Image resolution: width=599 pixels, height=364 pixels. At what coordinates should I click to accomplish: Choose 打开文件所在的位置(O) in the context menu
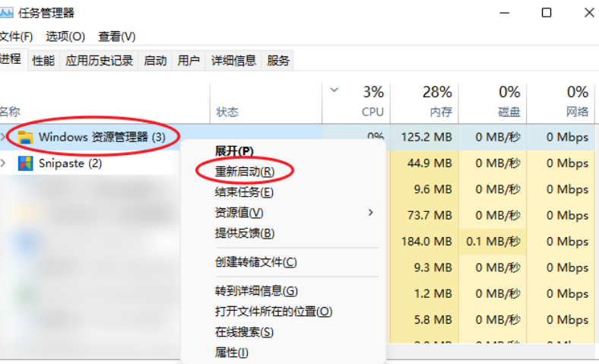pyautogui.click(x=274, y=312)
